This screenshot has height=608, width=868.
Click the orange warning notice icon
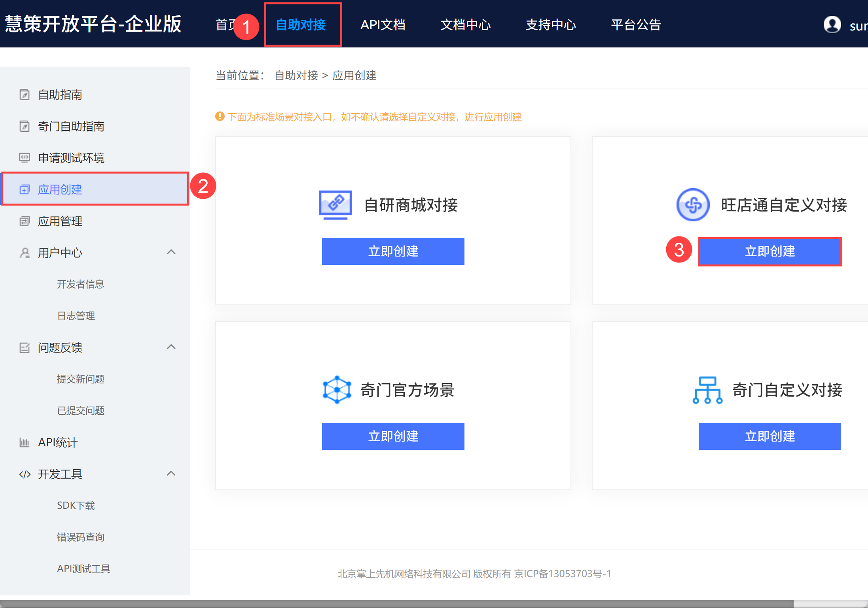(x=220, y=117)
